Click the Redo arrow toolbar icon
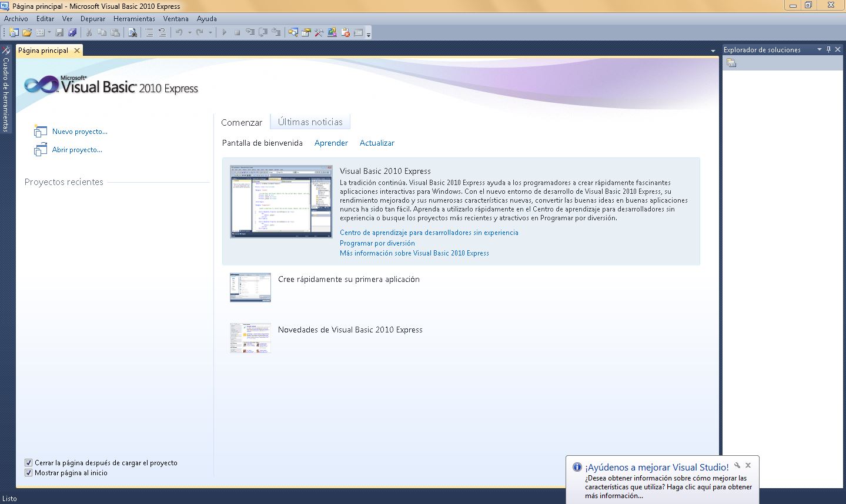This screenshot has height=504, width=846. click(x=200, y=33)
